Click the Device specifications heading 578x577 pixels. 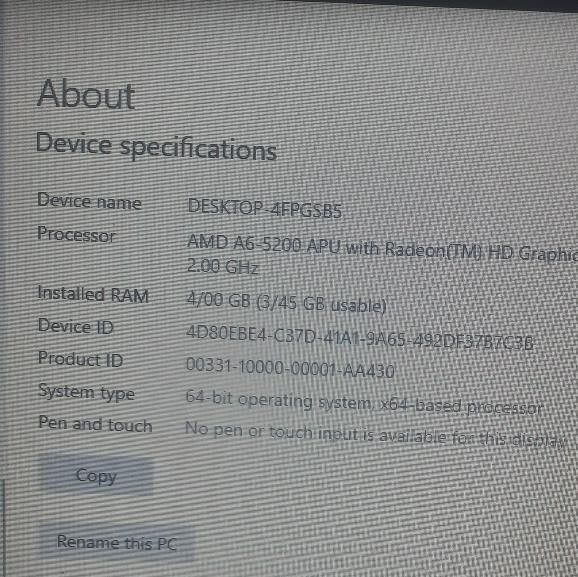click(156, 147)
